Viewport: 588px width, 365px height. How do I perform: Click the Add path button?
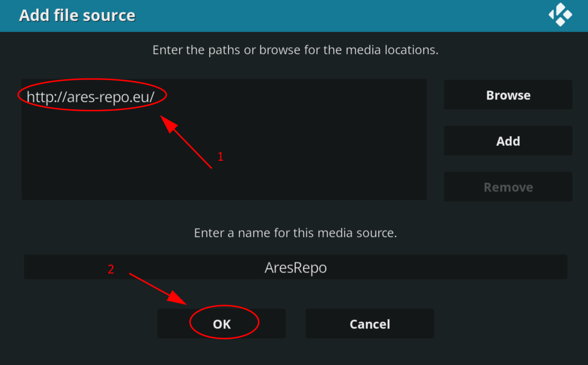[x=508, y=141]
